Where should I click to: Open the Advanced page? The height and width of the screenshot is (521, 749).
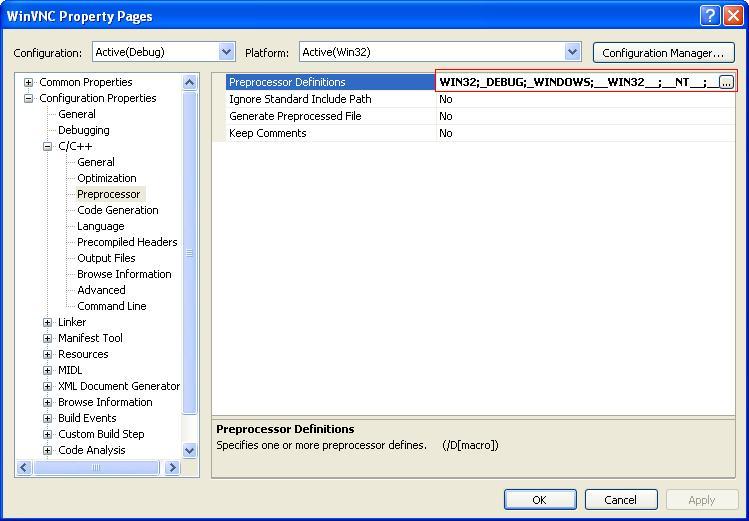[101, 290]
